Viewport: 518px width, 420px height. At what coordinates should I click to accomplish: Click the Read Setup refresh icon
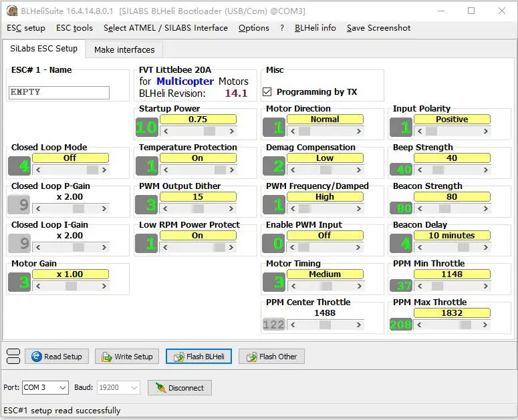36,357
